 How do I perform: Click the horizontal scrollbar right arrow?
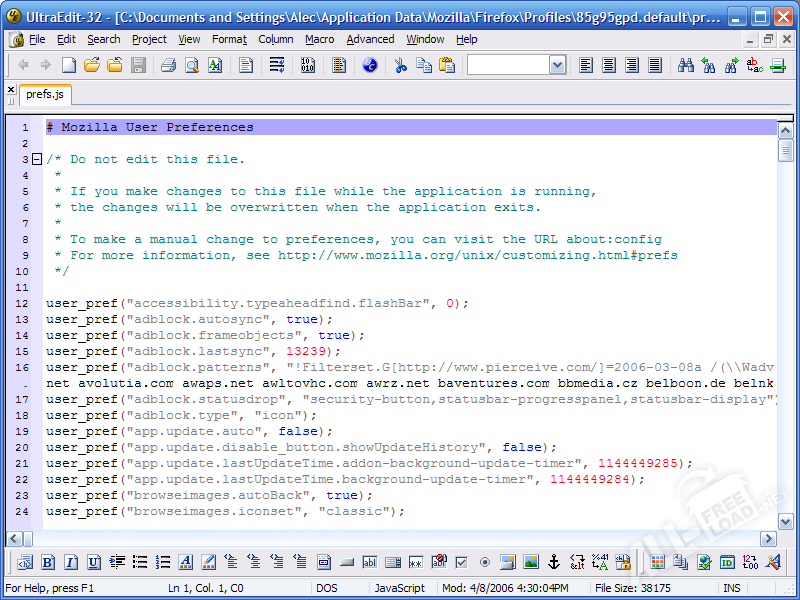click(x=769, y=538)
